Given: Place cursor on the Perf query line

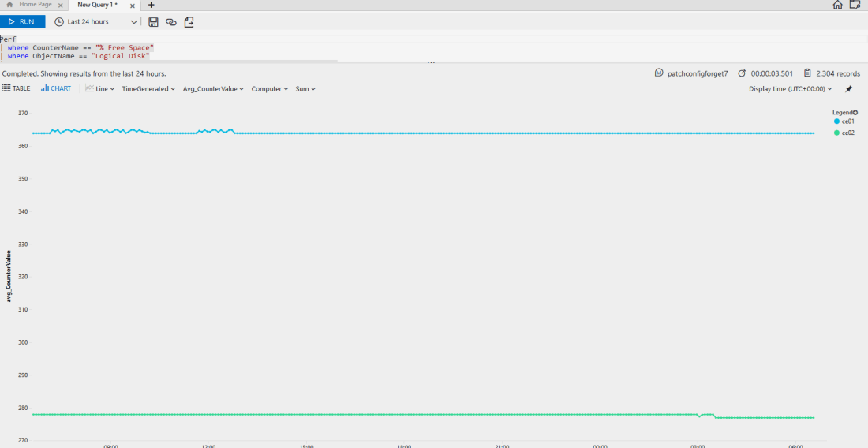Looking at the screenshot, I should coord(9,39).
